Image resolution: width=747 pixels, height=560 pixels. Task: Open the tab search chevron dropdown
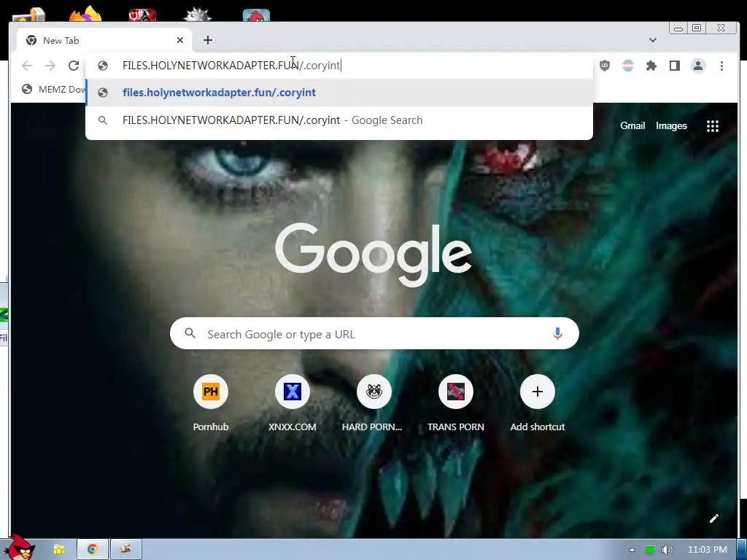coord(653,41)
